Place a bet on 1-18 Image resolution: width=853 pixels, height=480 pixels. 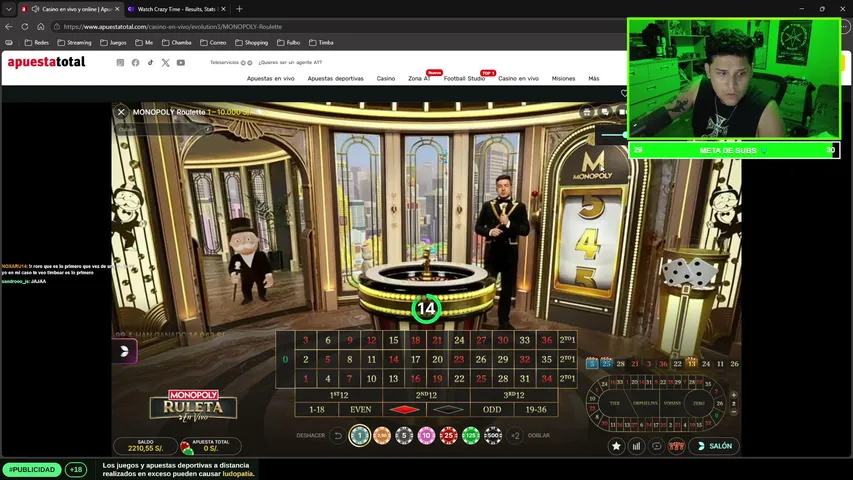point(317,410)
